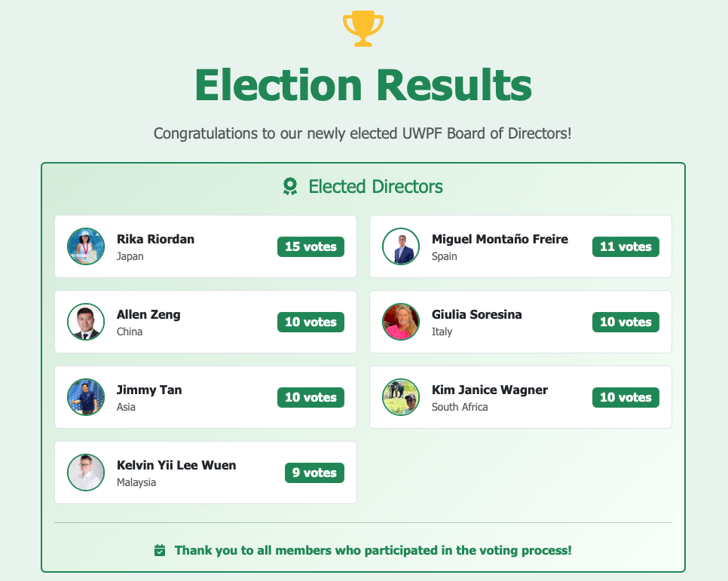Click Kelvin Yii Lee Wuen's profile photo
This screenshot has height=581, width=728.
(x=86, y=472)
